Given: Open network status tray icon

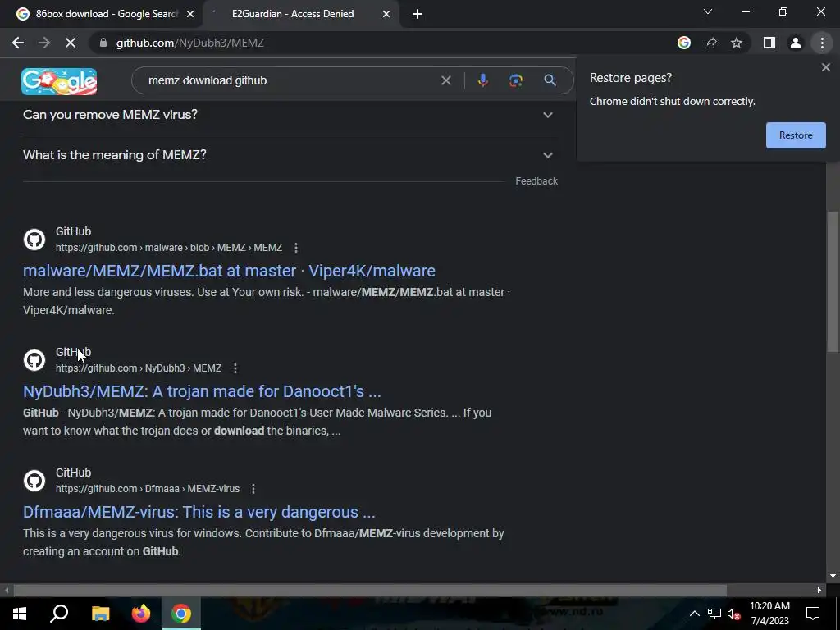Looking at the screenshot, I should [x=714, y=614].
